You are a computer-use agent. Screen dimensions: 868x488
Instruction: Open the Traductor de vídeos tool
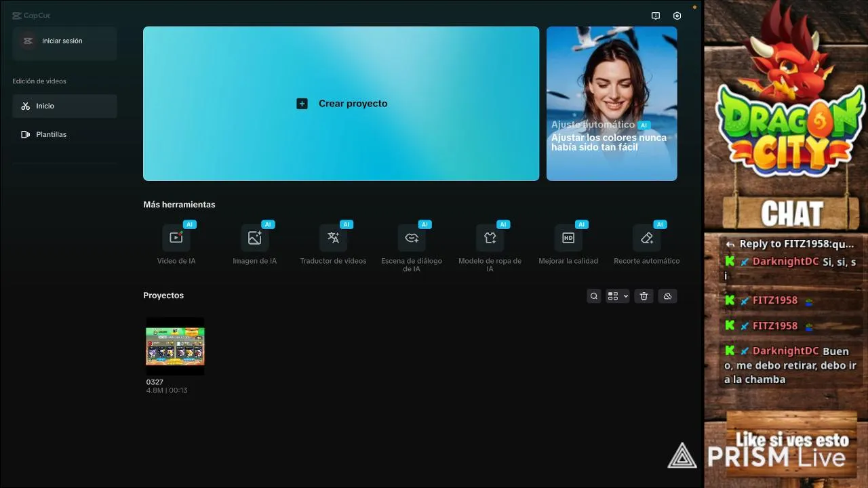pyautogui.click(x=333, y=238)
